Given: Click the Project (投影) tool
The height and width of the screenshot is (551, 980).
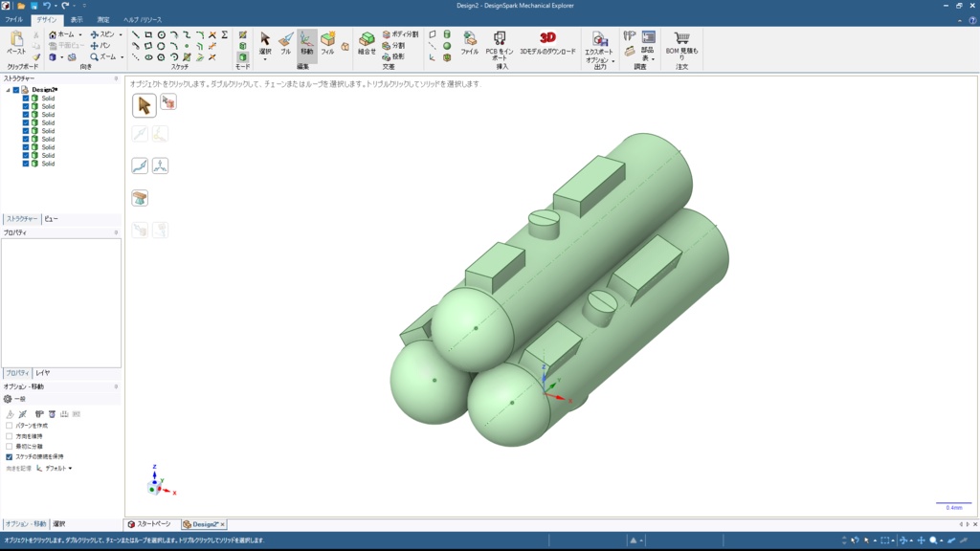Looking at the screenshot, I should tap(393, 56).
